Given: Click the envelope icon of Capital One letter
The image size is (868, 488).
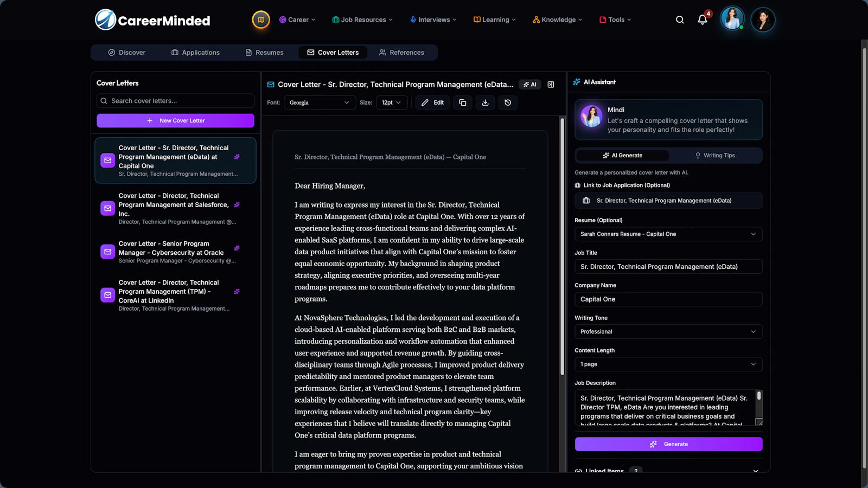Looking at the screenshot, I should (108, 160).
